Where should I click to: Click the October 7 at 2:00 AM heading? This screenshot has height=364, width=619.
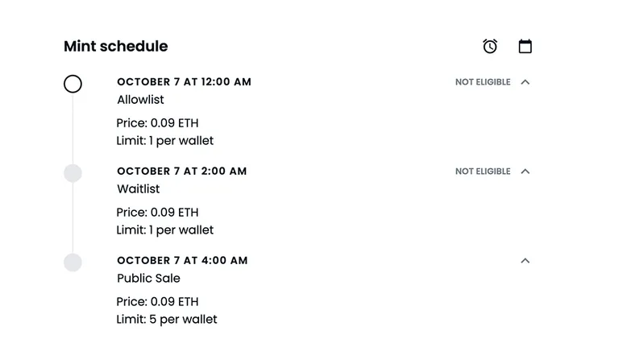(182, 172)
